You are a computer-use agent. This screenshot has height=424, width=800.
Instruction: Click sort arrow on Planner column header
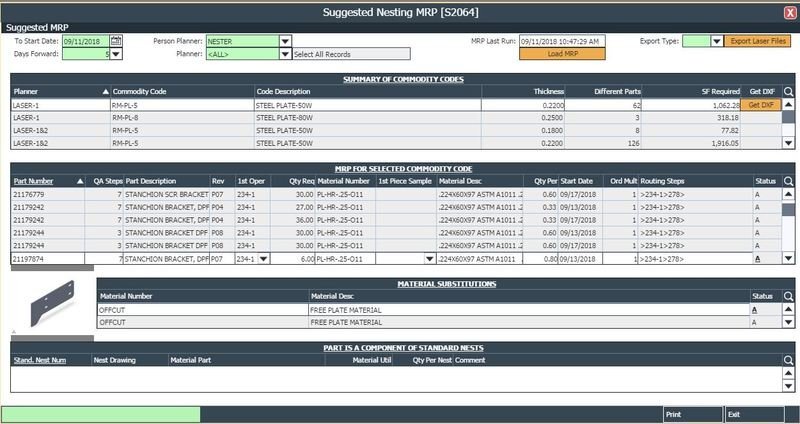[104, 91]
